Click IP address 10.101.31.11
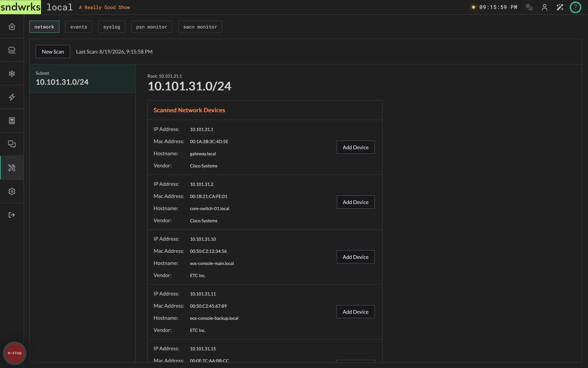Viewport: 588px width, 368px height. coord(203,294)
